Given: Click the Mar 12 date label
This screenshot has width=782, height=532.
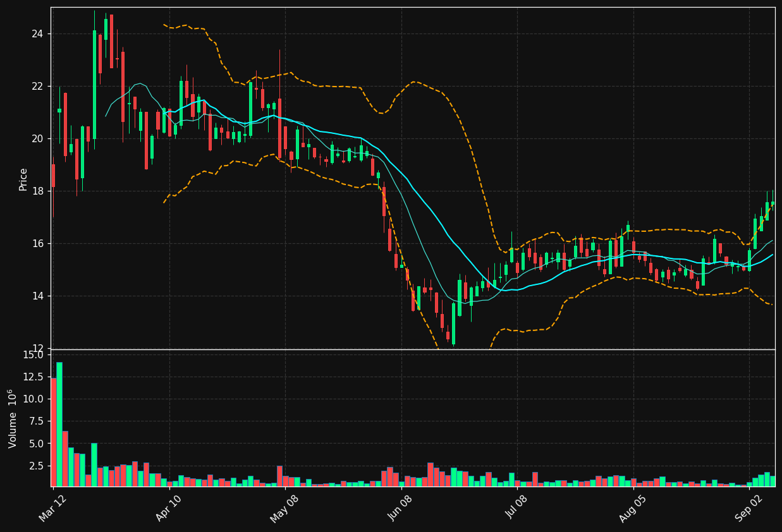Looking at the screenshot, I should click(52, 509).
